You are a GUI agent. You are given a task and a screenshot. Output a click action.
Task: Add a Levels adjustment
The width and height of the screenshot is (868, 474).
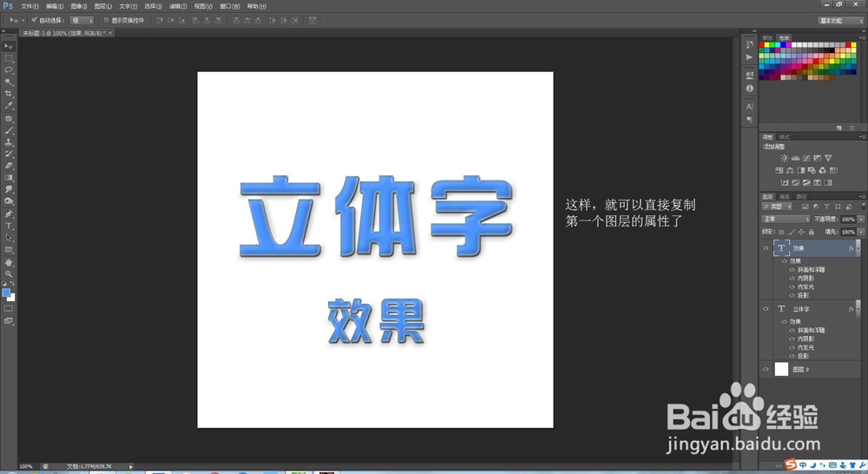795,158
